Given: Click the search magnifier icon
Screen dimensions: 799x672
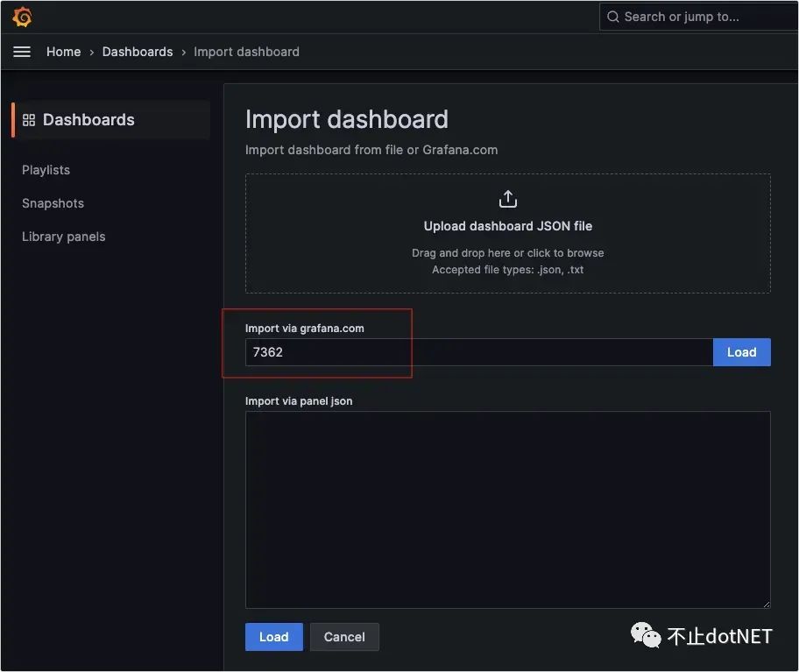Looking at the screenshot, I should coord(612,17).
